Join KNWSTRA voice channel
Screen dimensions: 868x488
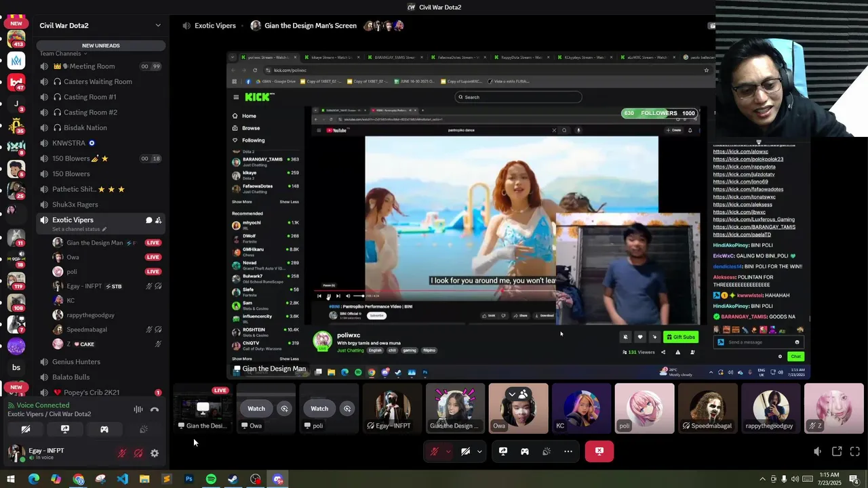(x=100, y=143)
